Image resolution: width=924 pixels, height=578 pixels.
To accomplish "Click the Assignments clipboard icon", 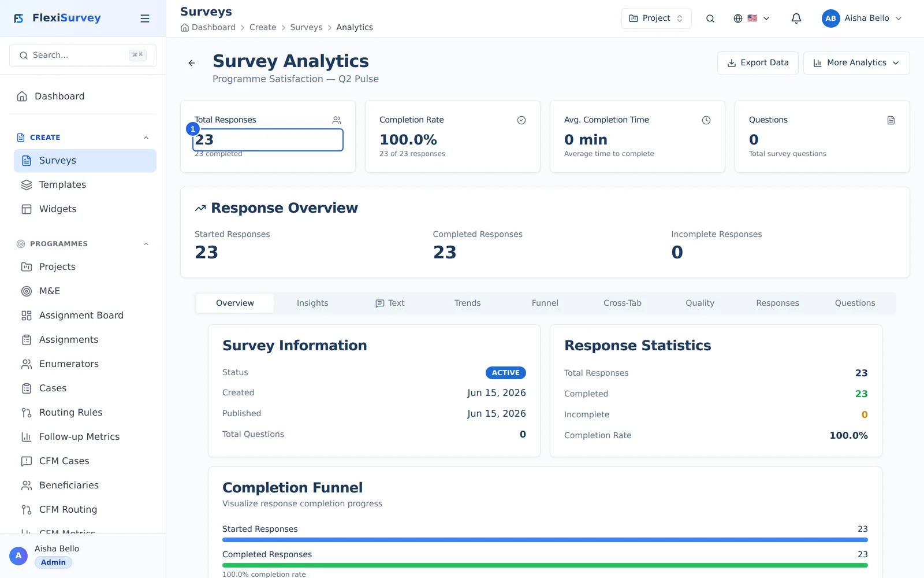I will [x=27, y=340].
